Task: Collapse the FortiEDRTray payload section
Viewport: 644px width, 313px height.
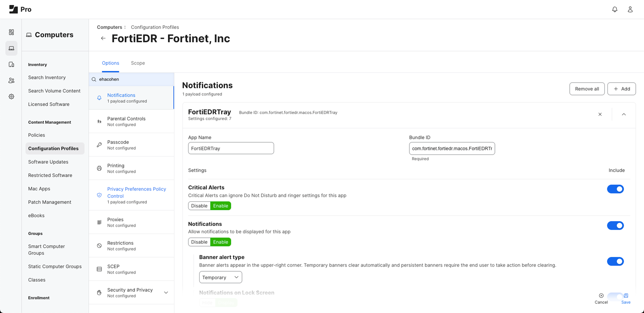Action: pos(624,114)
